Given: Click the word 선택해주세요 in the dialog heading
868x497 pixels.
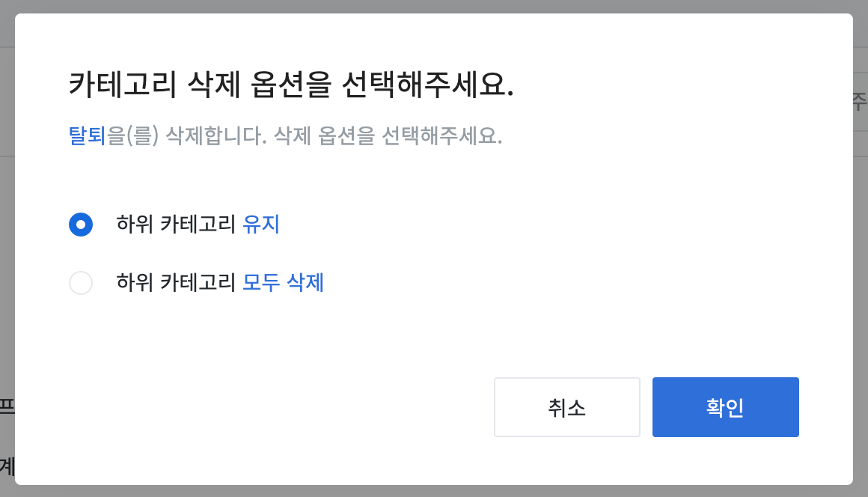Looking at the screenshot, I should (x=428, y=85).
